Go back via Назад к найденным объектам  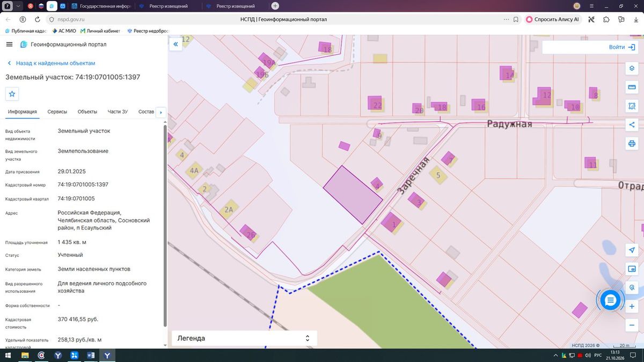click(x=51, y=63)
